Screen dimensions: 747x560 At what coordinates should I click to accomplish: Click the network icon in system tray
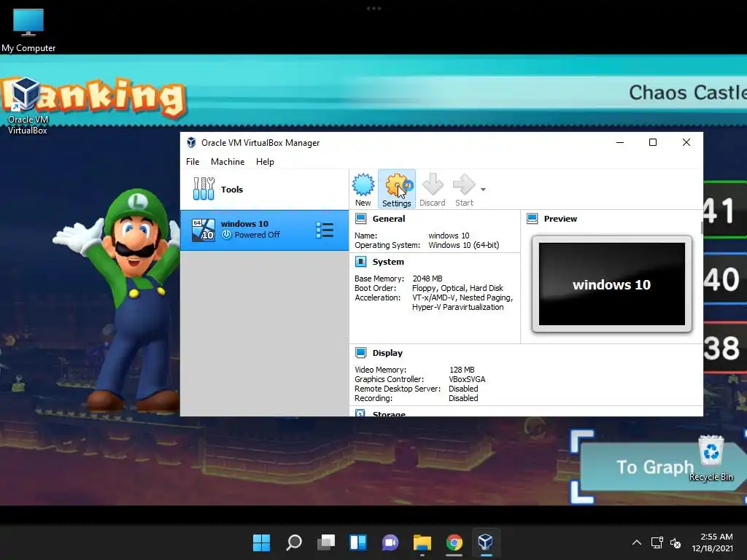657,542
